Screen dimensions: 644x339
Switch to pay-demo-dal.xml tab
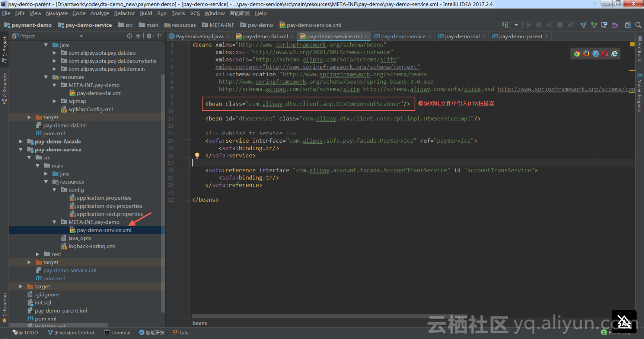pyautogui.click(x=265, y=36)
